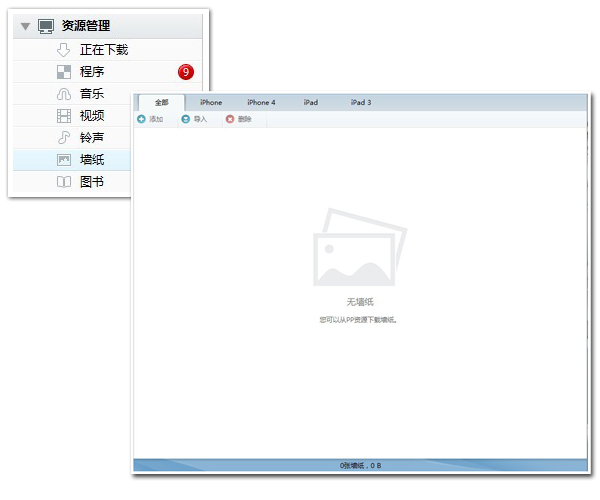
Task: Click the status bar text 0张墙纸, 0 B
Action: point(360,466)
